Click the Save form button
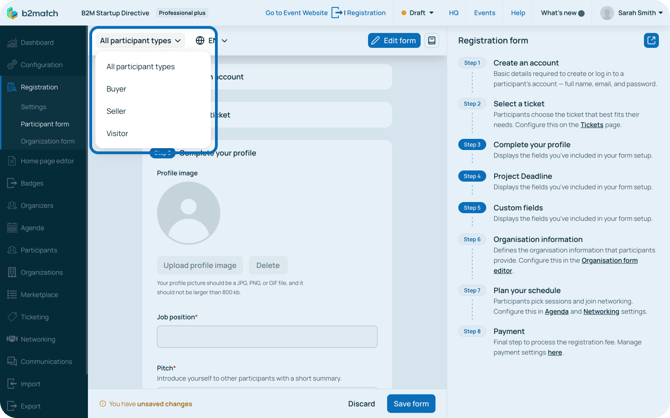 [x=411, y=404]
